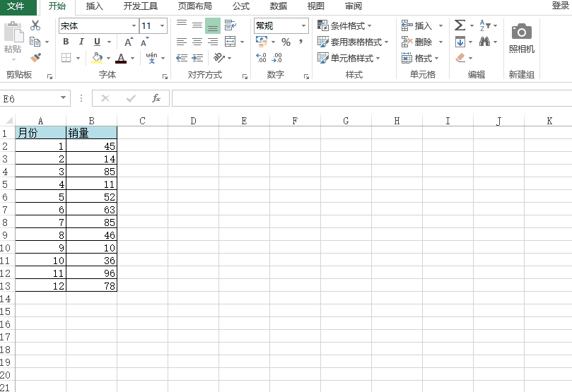Open the 公式 ribbon tab
This screenshot has width=572, height=392.
pyautogui.click(x=241, y=6)
